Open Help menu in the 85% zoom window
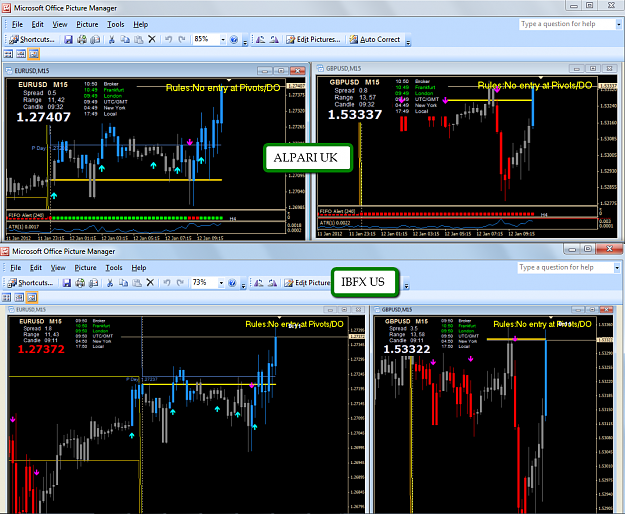The image size is (625, 514). coord(140,24)
